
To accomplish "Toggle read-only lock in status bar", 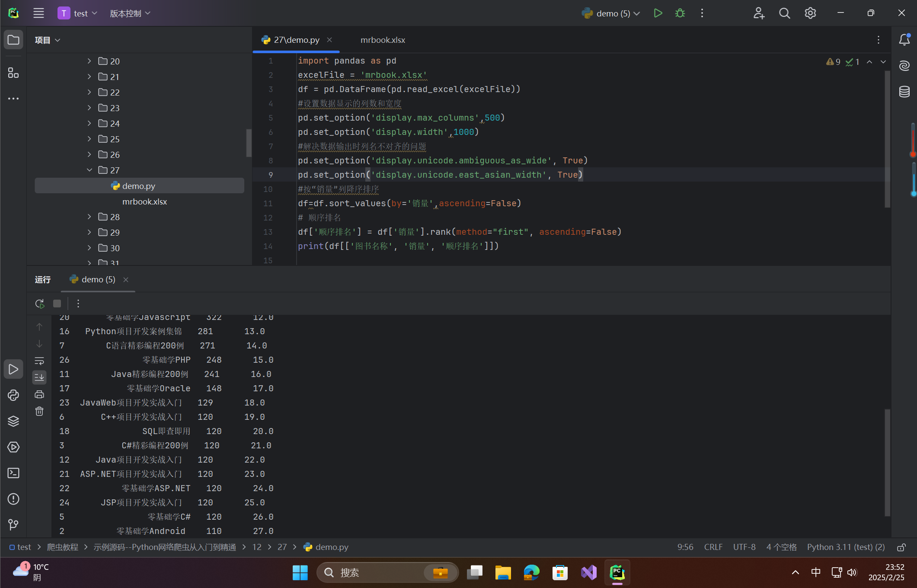I will pos(901,547).
